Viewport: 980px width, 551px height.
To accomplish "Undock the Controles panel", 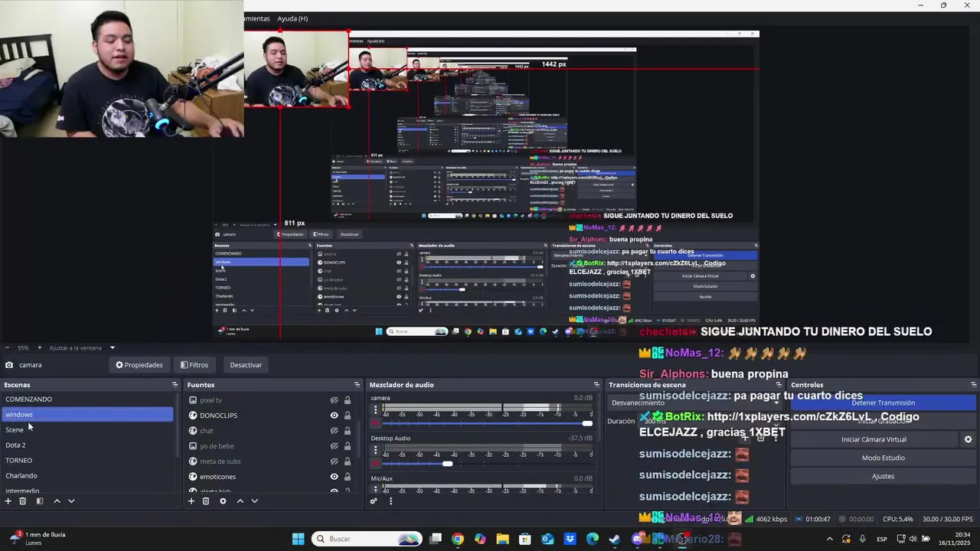I will click(x=973, y=385).
